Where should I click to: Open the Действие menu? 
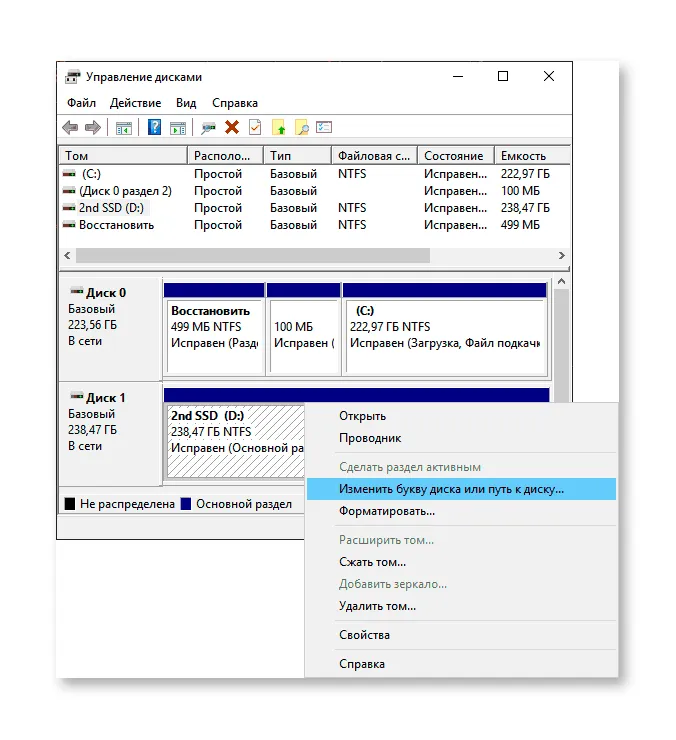pyautogui.click(x=135, y=103)
